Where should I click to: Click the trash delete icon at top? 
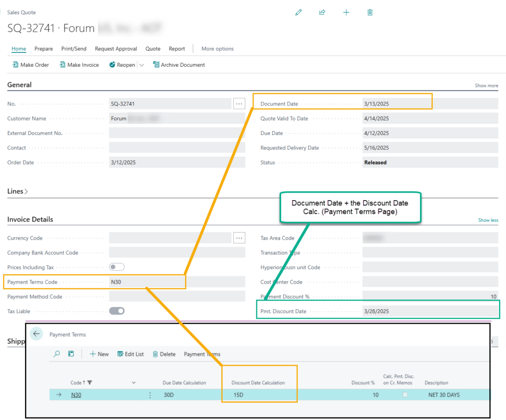pos(370,12)
